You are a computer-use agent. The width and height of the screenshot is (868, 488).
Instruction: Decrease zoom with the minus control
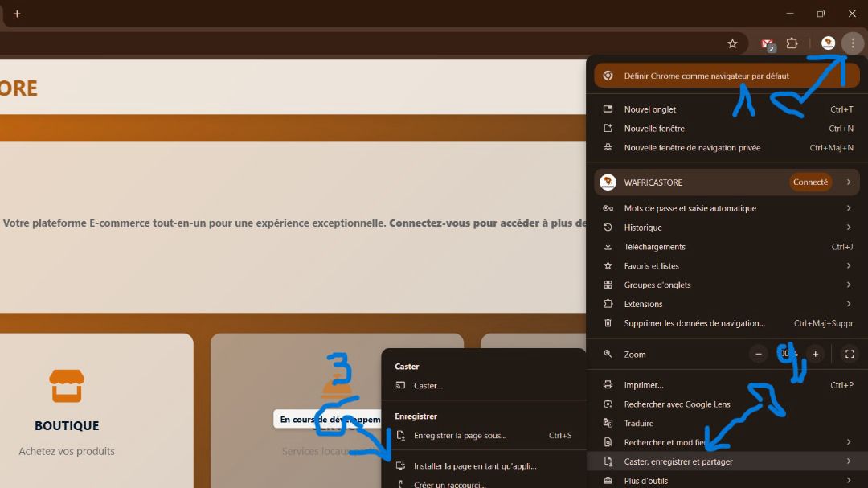pos(758,354)
